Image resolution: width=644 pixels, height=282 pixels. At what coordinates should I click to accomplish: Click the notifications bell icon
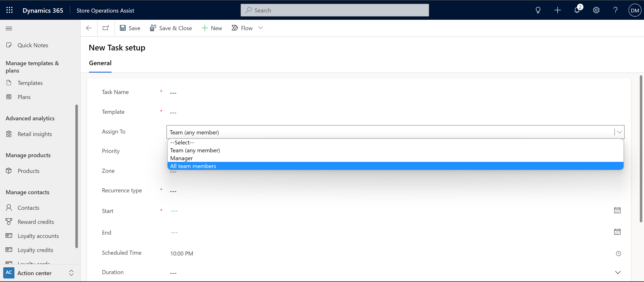[577, 10]
